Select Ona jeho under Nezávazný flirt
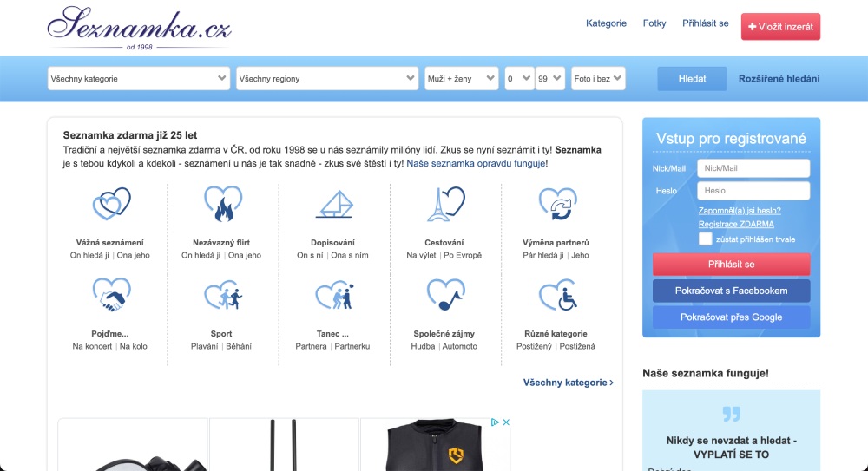This screenshot has height=471, width=868. pos(245,255)
